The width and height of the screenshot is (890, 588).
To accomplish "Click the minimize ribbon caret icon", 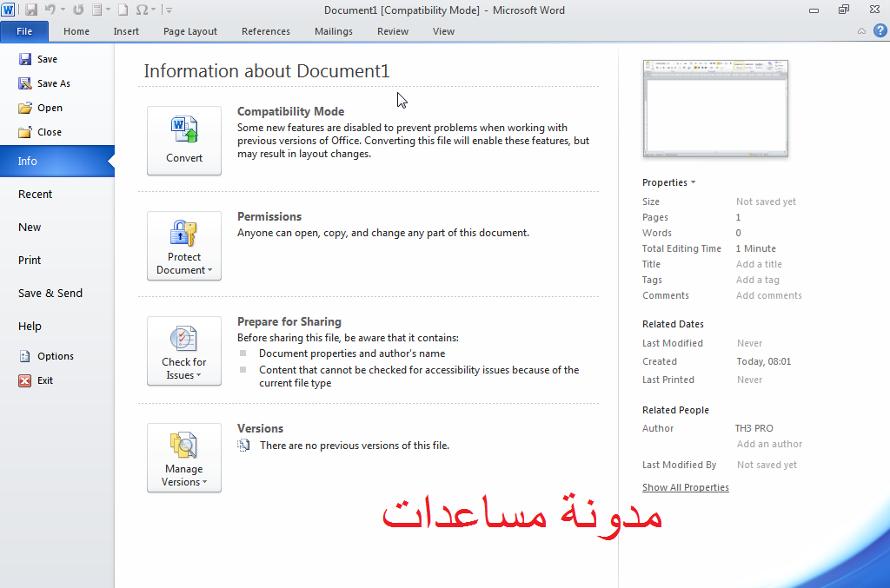I will coord(861,31).
